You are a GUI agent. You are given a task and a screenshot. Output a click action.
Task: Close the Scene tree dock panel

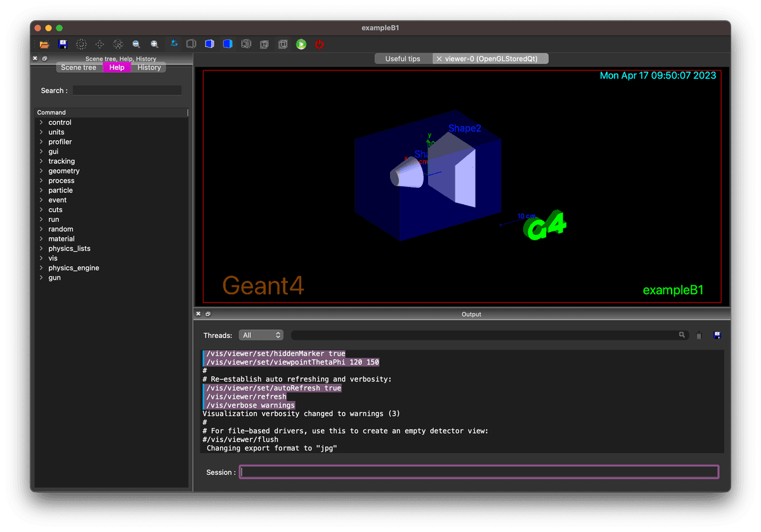(x=36, y=58)
